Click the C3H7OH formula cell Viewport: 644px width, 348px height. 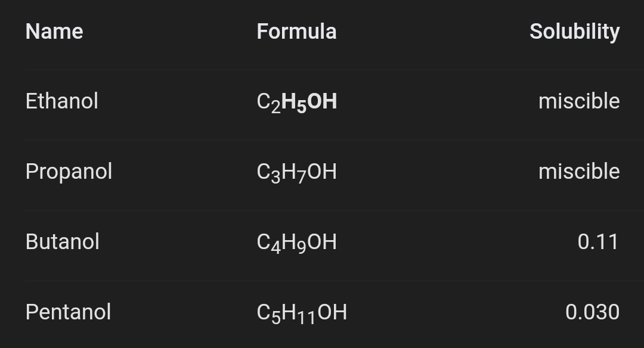[296, 172]
